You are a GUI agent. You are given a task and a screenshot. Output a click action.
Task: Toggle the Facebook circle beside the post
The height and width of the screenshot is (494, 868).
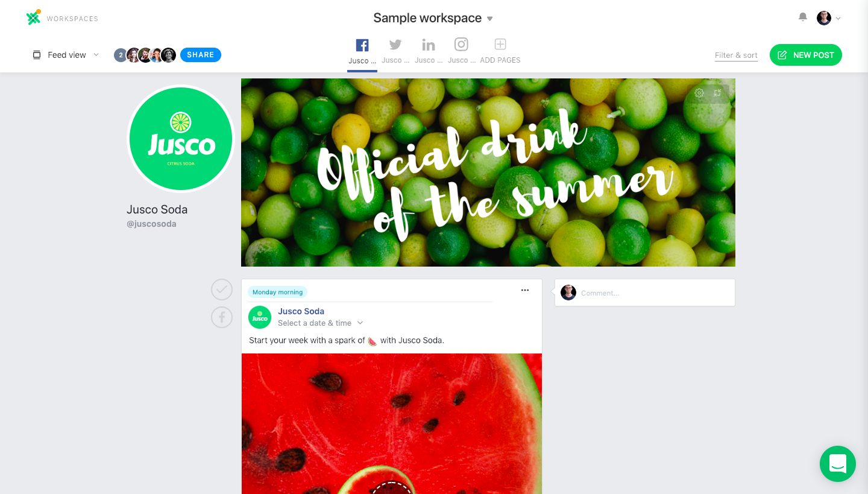pyautogui.click(x=222, y=317)
